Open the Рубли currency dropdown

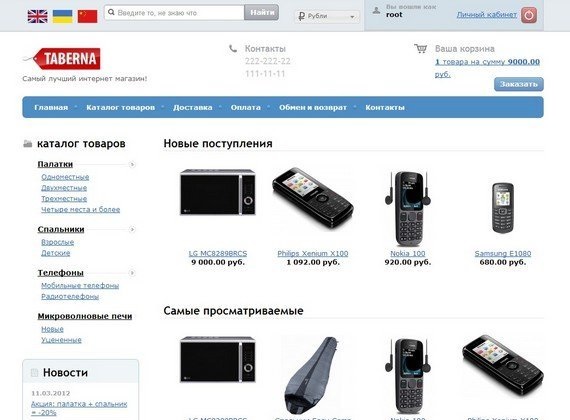(x=327, y=16)
